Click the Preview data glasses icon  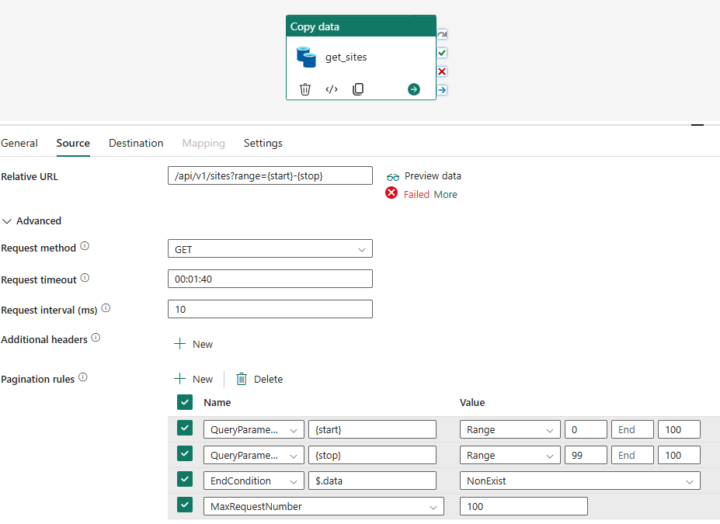coord(393,177)
